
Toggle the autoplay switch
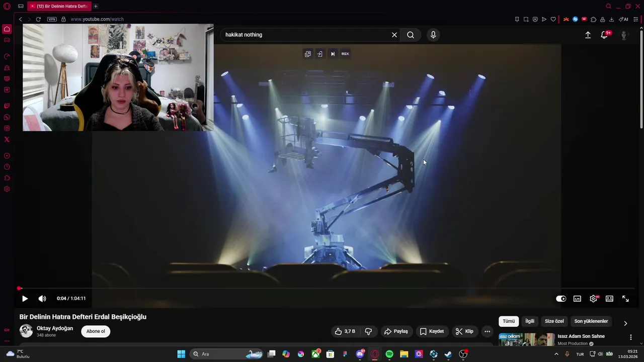[x=561, y=299]
